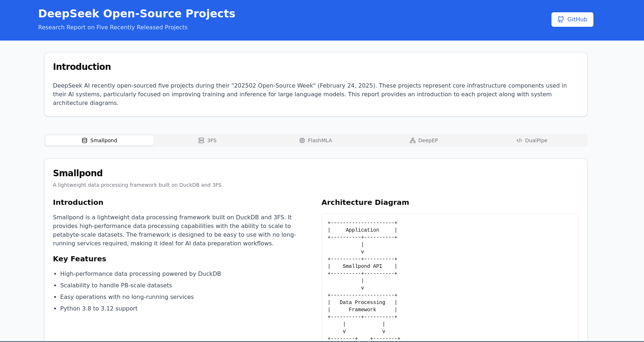This screenshot has width=644, height=342.
Task: Click the 'Architecture Diagram' heading
Action: point(365,202)
